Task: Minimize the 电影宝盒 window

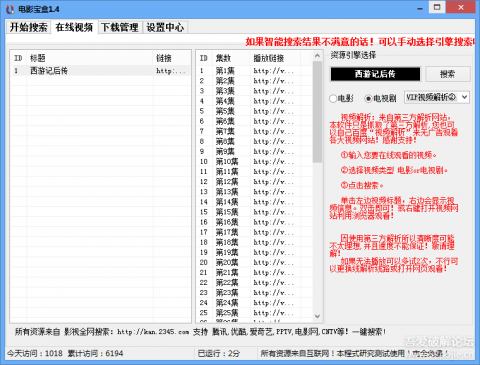Action: coord(420,8)
